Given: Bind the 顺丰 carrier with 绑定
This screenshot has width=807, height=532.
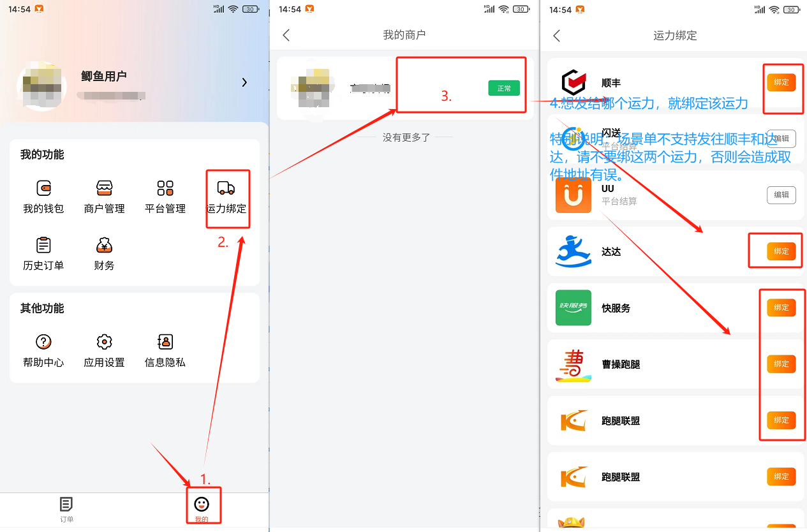Looking at the screenshot, I should pyautogui.click(x=781, y=82).
